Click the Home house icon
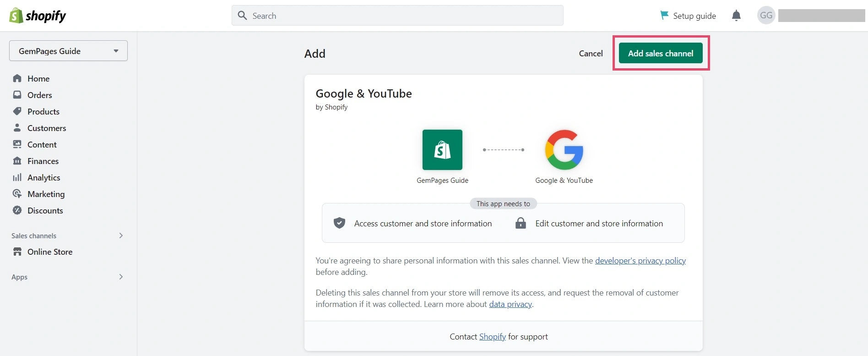Viewport: 868px width, 356px height. pyautogui.click(x=17, y=78)
